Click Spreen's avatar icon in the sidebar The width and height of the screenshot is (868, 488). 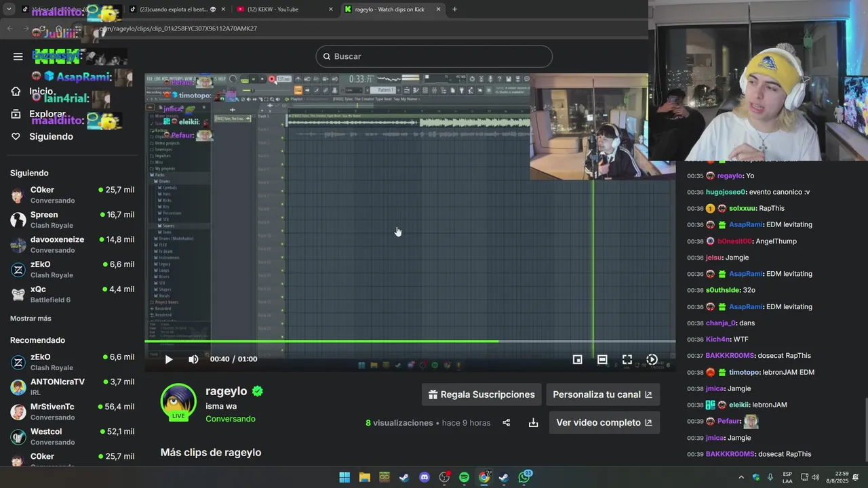pyautogui.click(x=18, y=220)
